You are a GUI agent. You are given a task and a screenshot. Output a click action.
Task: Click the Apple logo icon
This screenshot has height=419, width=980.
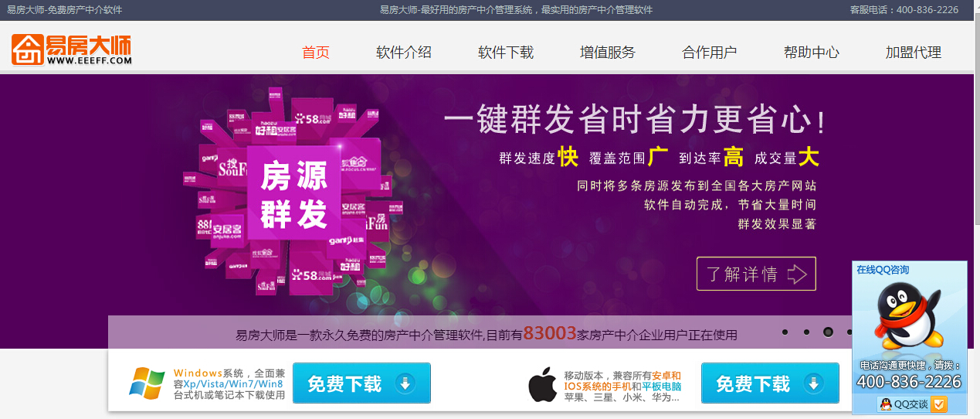pos(543,384)
